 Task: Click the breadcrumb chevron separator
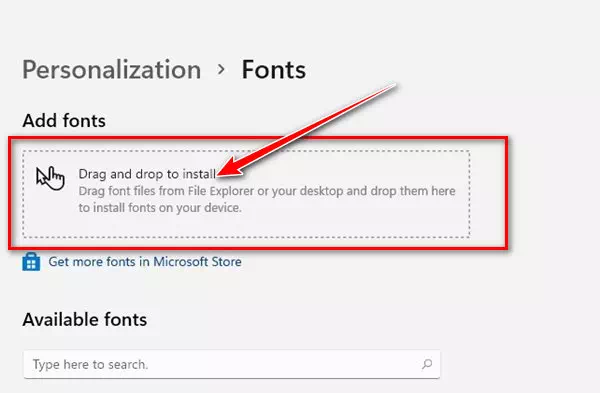[x=221, y=70]
